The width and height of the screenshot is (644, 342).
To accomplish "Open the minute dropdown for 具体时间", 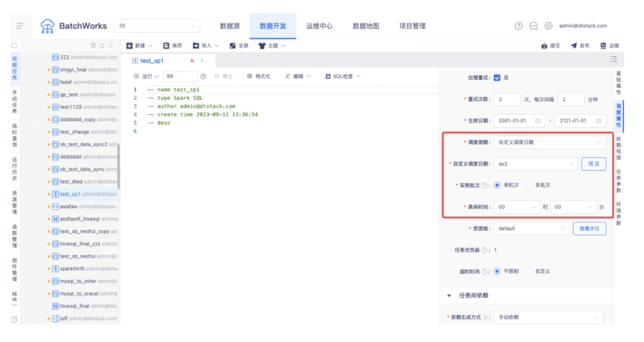I will (573, 207).
